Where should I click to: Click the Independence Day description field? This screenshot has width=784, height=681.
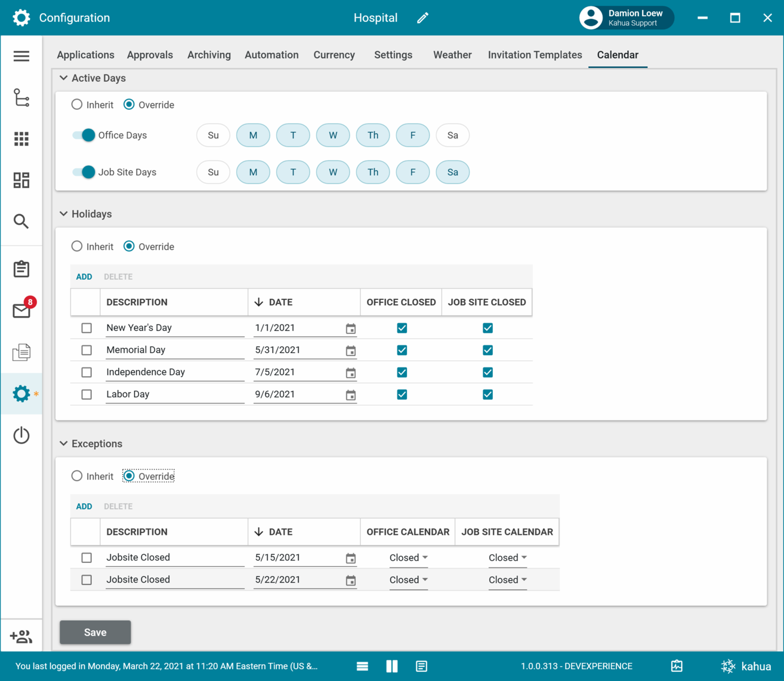(x=174, y=372)
